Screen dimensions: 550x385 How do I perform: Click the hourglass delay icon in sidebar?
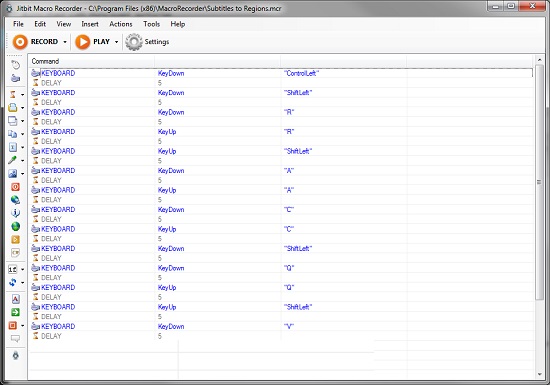pos(13,94)
